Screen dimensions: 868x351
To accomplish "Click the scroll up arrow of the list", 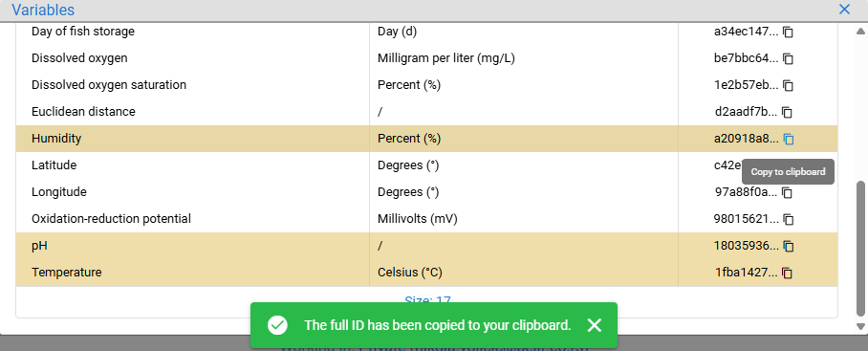I will click(x=860, y=30).
